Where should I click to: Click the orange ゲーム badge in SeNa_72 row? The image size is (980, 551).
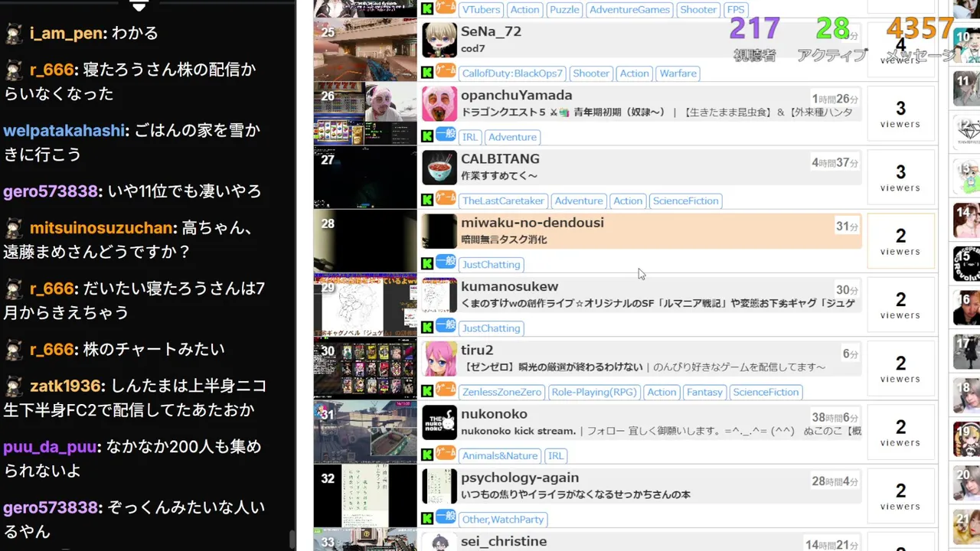point(446,71)
